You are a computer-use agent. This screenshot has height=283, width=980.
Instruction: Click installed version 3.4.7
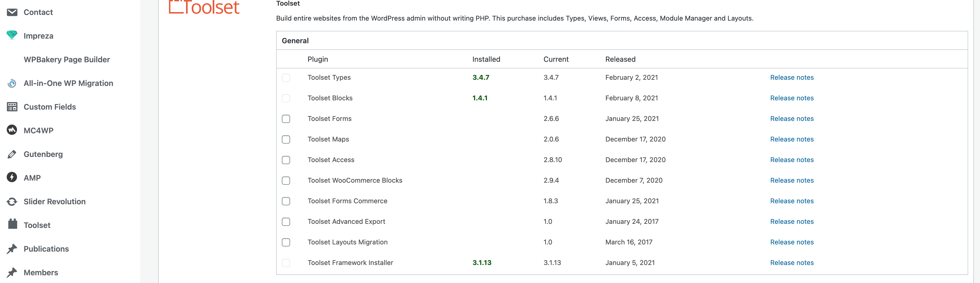tap(481, 77)
